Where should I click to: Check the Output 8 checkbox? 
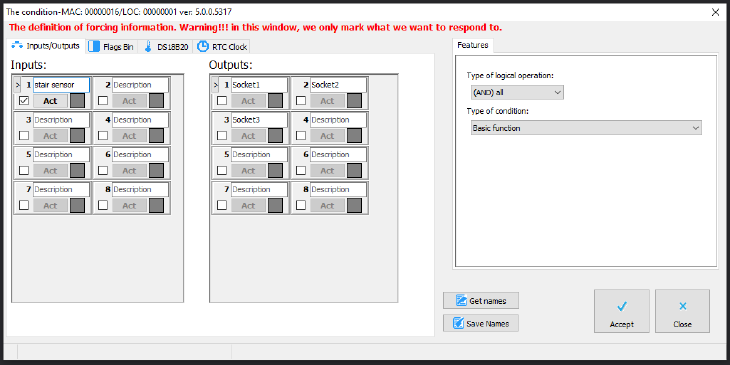301,205
